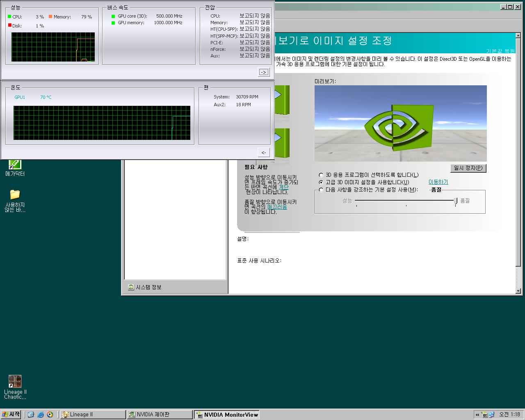The height and width of the screenshot is (420, 525).
Task: Click scroll down arrow in NVIDIA panel
Action: (518, 291)
